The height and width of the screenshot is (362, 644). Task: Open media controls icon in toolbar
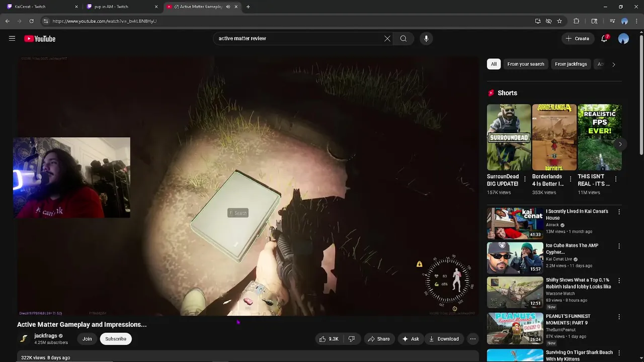612,21
